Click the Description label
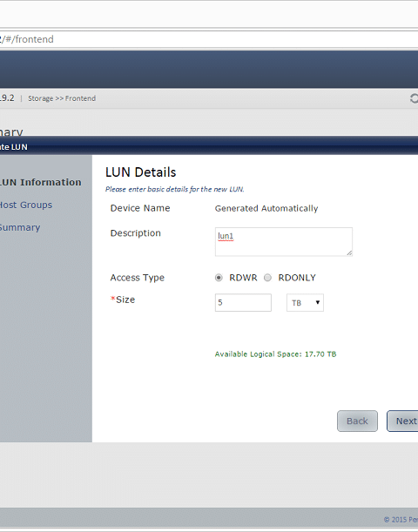 (x=135, y=233)
